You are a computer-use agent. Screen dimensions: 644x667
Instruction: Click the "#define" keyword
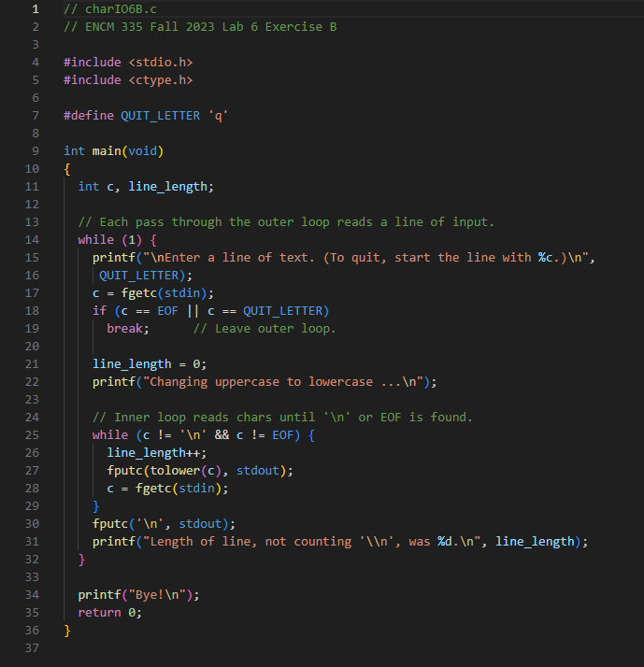89,116
